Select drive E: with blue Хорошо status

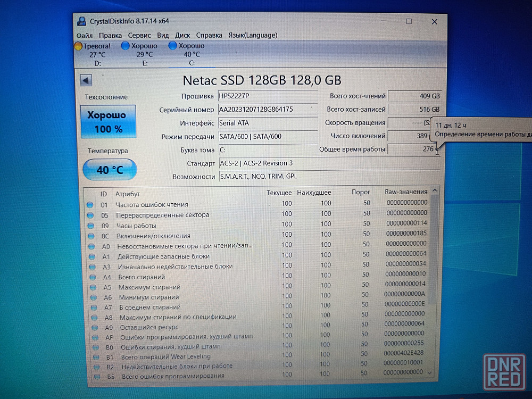coord(140,54)
